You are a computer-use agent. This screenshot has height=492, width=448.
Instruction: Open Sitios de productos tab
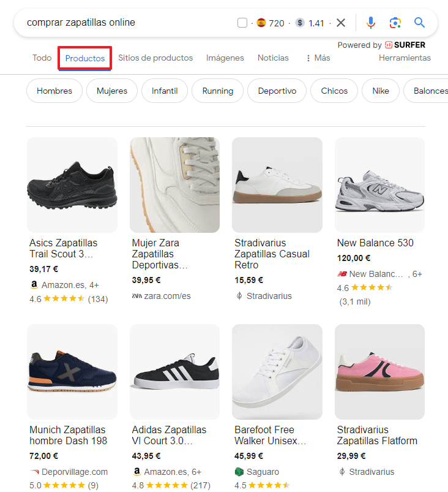point(155,58)
